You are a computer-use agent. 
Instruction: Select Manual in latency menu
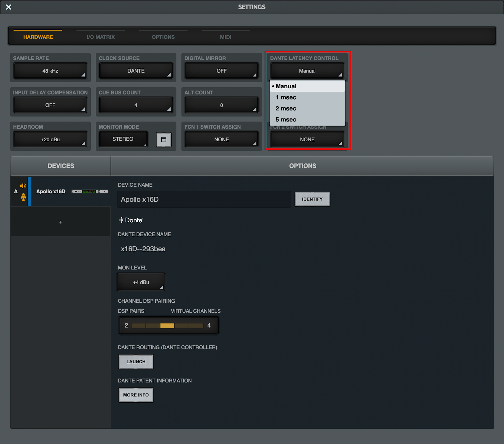pyautogui.click(x=307, y=86)
